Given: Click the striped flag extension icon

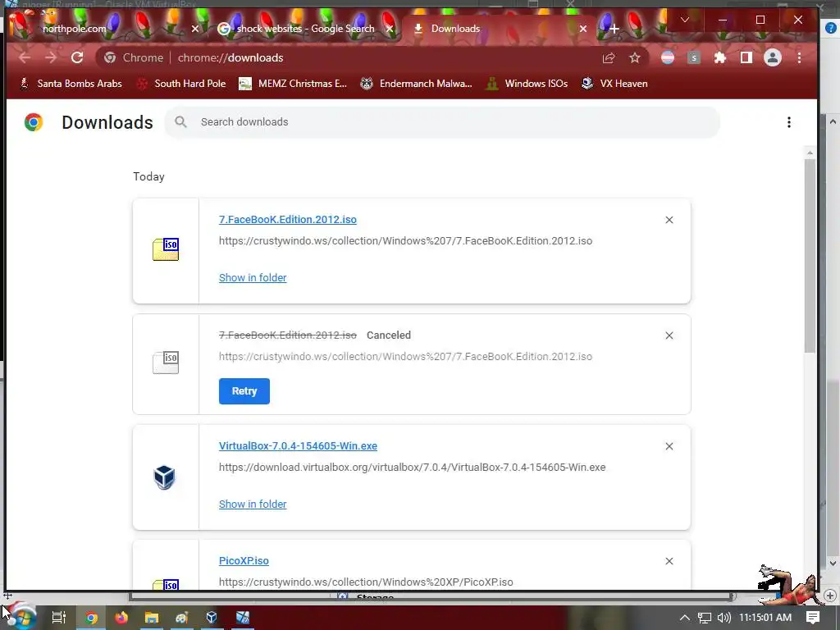Looking at the screenshot, I should tap(668, 58).
